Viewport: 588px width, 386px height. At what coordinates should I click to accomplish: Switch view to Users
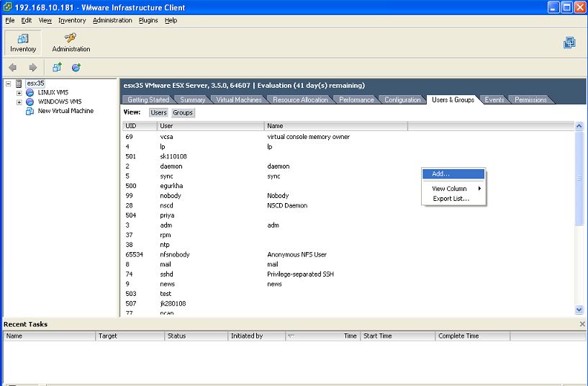[158, 112]
